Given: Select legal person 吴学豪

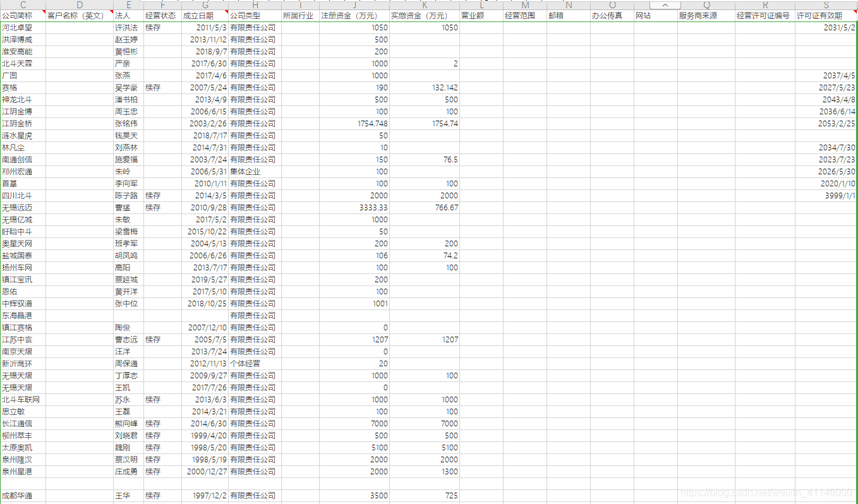Looking at the screenshot, I should (x=128, y=87).
